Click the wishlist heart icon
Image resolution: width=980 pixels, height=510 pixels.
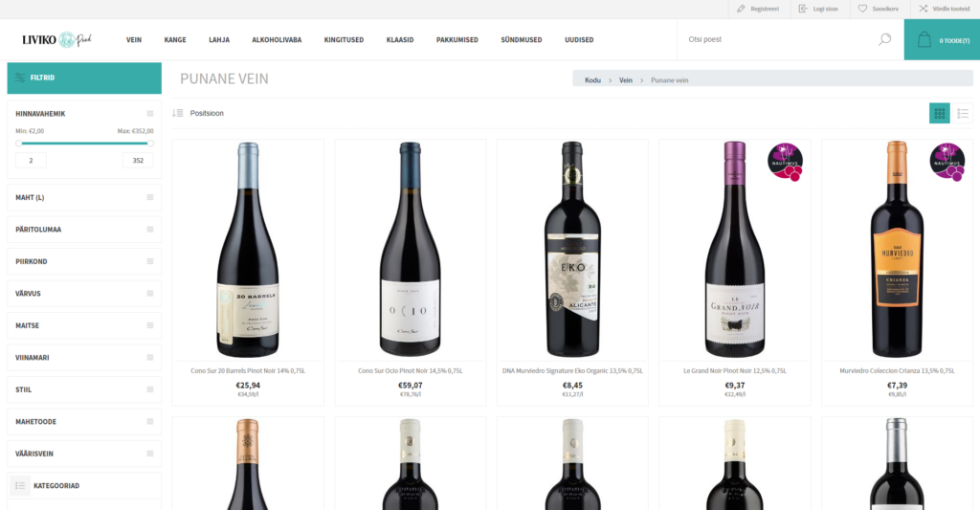[x=862, y=9]
